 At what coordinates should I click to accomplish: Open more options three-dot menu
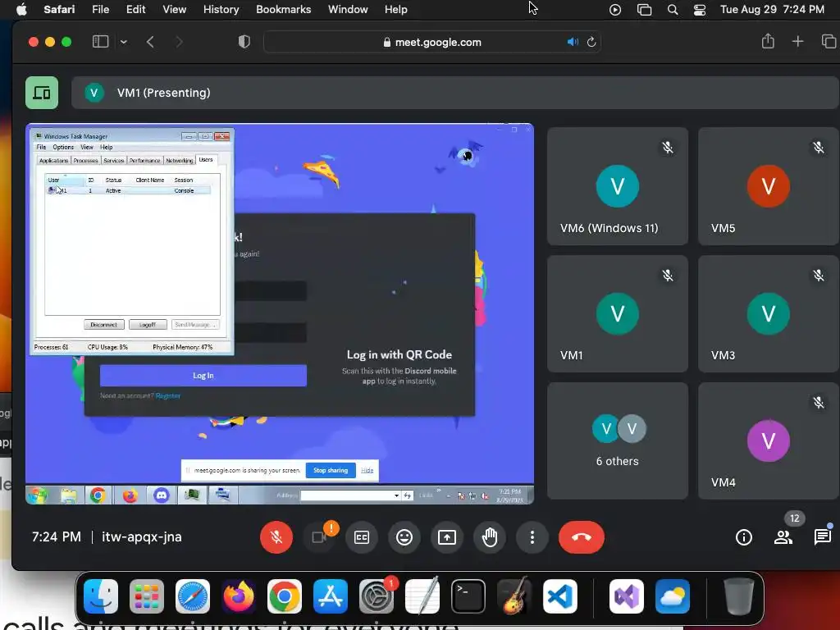pos(532,536)
